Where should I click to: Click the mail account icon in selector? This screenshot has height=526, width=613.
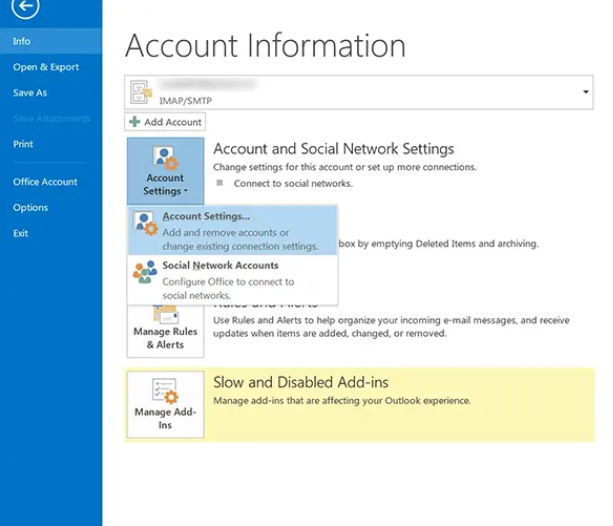point(141,92)
